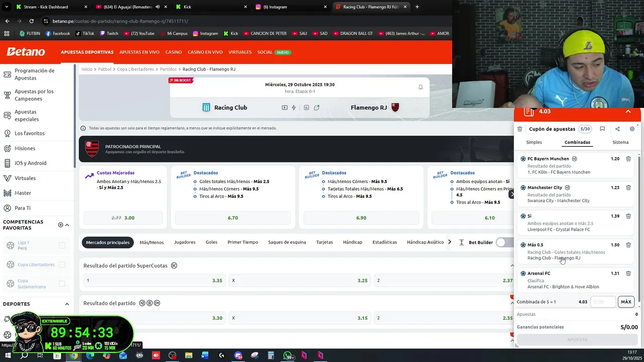Reload the browser page
The width and height of the screenshot is (644, 362).
point(31,21)
